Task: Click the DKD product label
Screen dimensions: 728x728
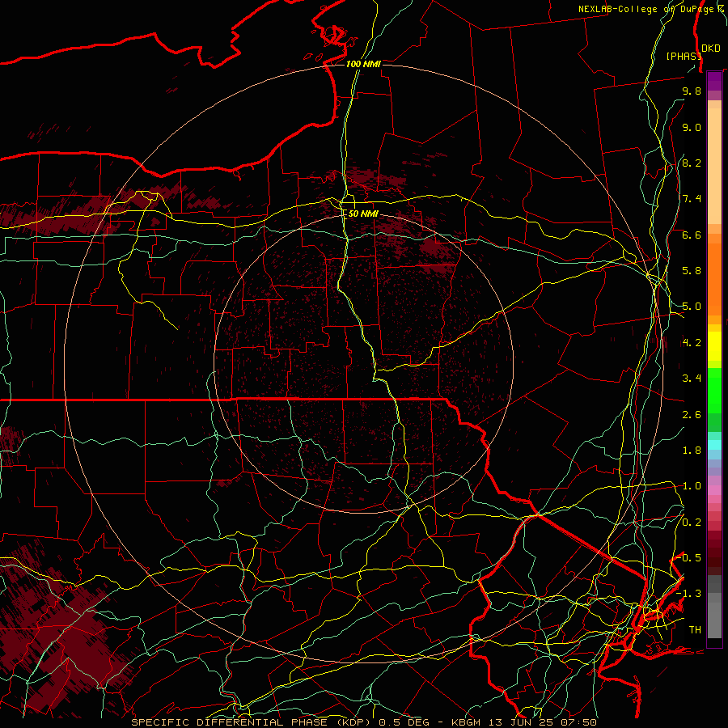Action: tap(710, 48)
